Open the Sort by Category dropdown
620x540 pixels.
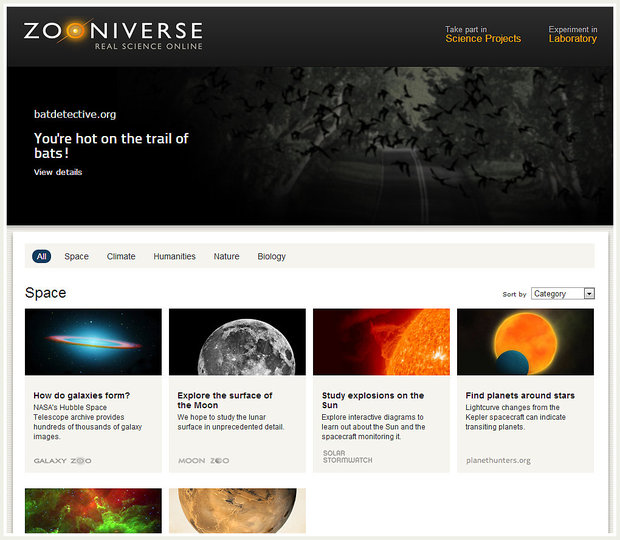563,294
